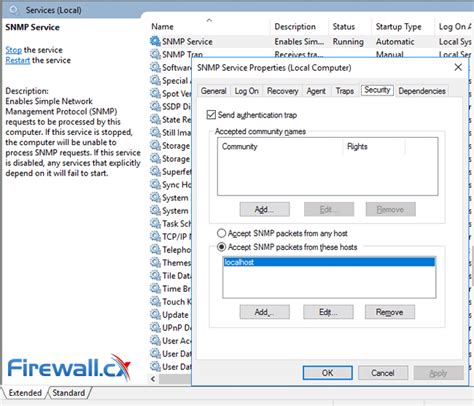Switch to the Agent tab
Screen dimensions: 474x406
coord(316,91)
